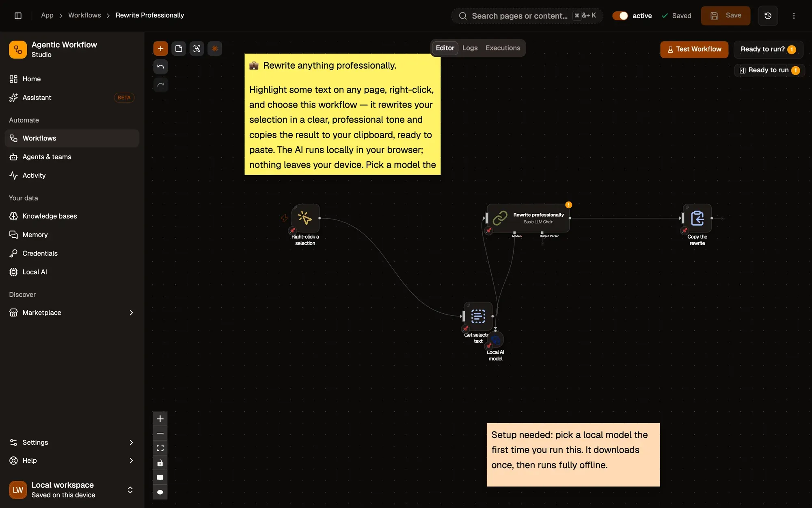Select the orange Setup needed note
The height and width of the screenshot is (508, 812).
coord(573,455)
